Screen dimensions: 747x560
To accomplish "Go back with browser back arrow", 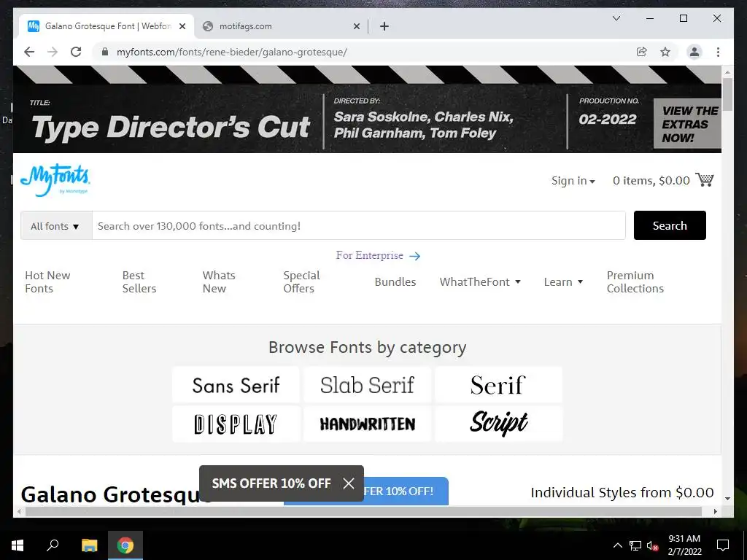I will [x=29, y=52].
